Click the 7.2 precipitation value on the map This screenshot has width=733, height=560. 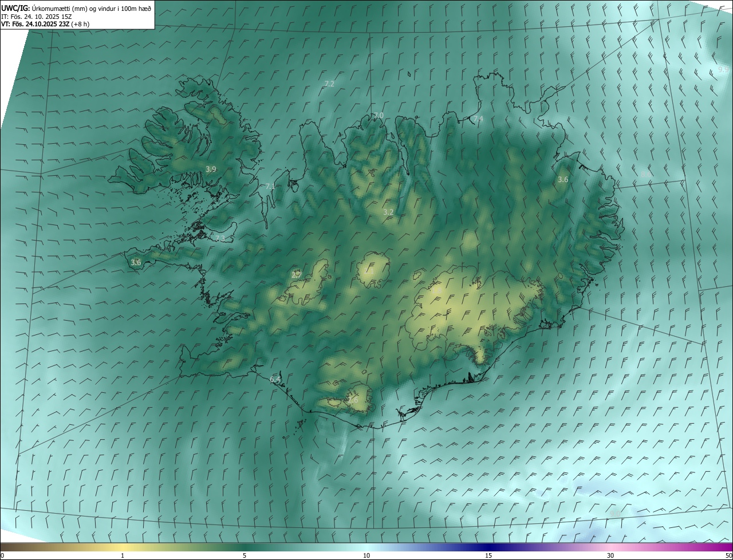tap(329, 84)
